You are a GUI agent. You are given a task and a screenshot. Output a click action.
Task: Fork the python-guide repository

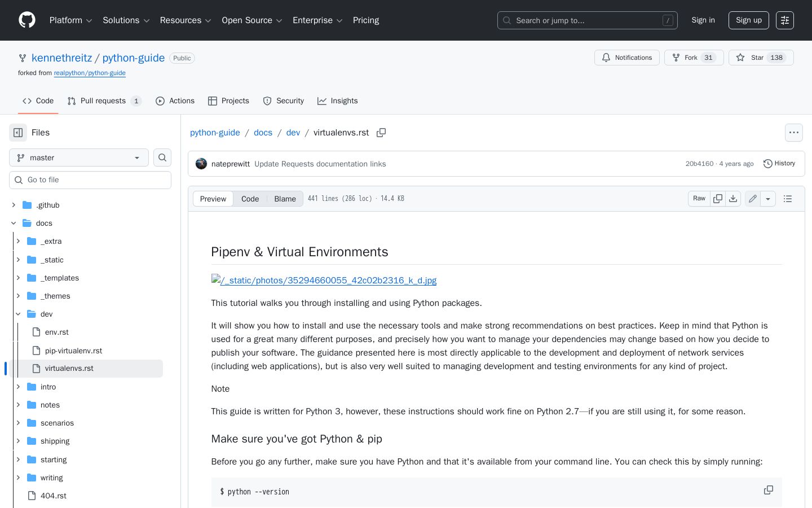coord(694,58)
